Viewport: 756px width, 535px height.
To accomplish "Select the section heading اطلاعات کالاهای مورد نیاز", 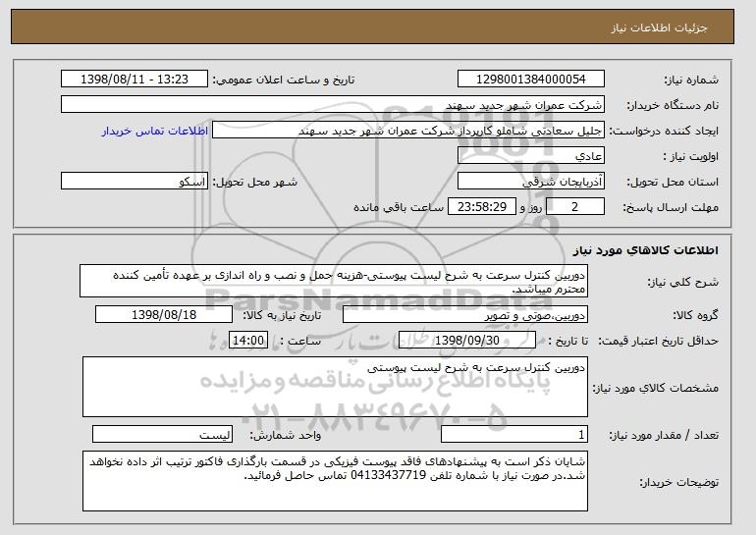I will pos(646,250).
